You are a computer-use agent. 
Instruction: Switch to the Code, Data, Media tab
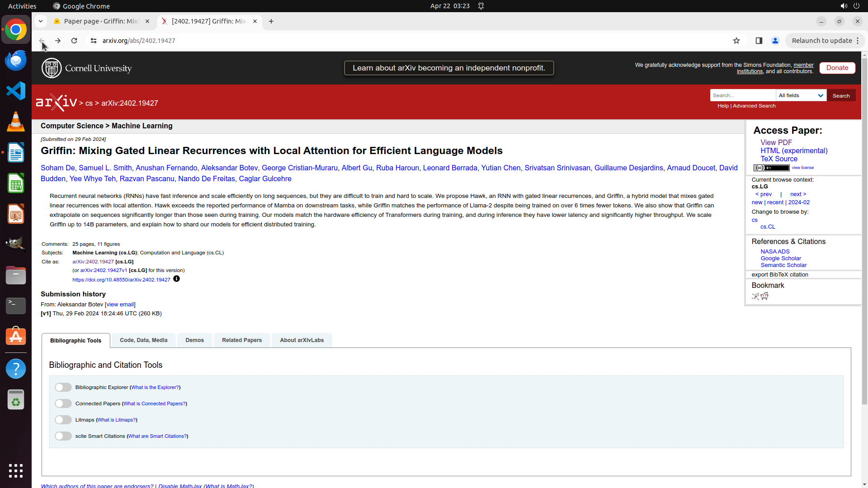coord(143,340)
